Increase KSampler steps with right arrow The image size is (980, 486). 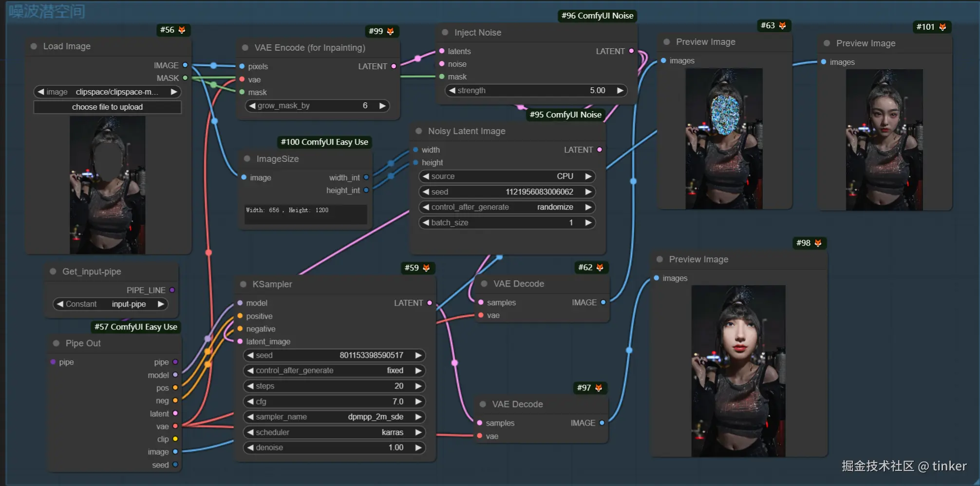click(x=418, y=386)
